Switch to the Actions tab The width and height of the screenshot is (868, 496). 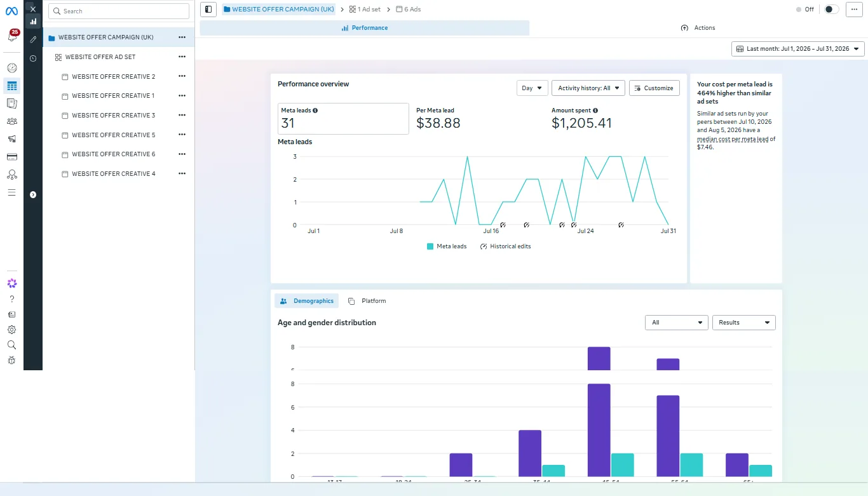tap(698, 28)
